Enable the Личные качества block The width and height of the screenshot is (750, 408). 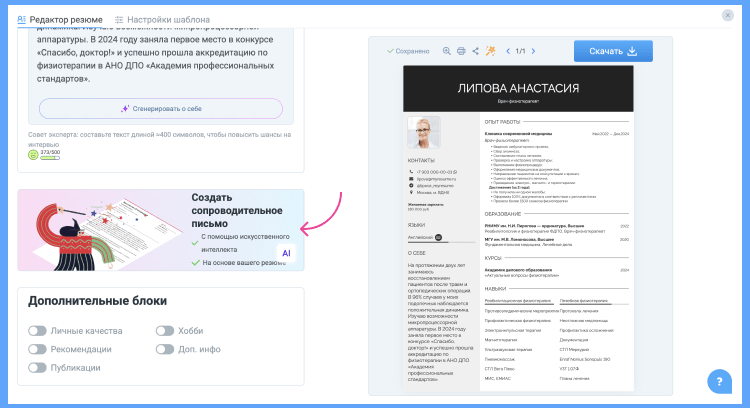[37, 331]
